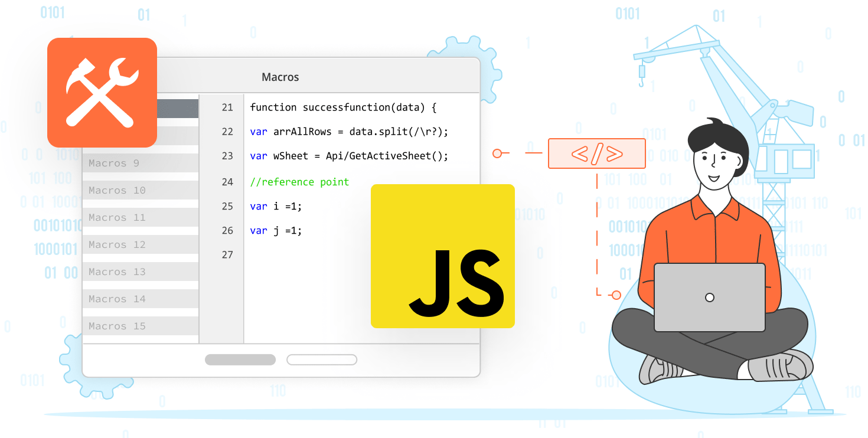Click the gray laptop on the person's lap
868x438 pixels.
pos(709,297)
